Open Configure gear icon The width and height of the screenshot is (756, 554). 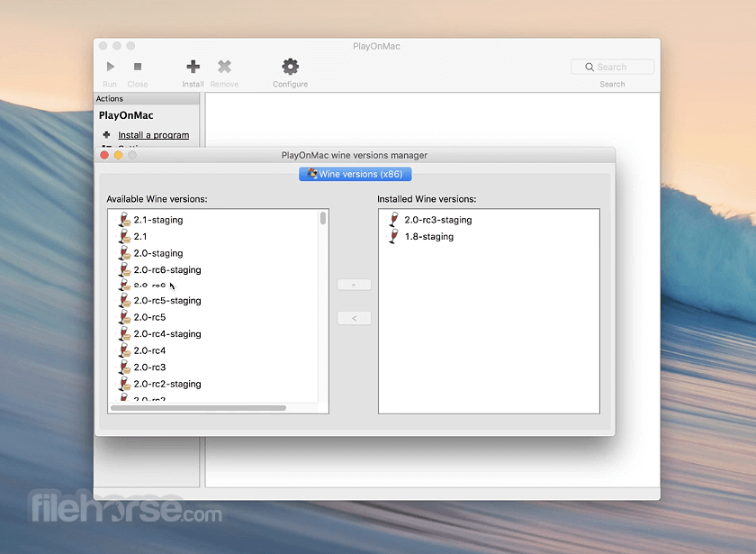tap(290, 67)
